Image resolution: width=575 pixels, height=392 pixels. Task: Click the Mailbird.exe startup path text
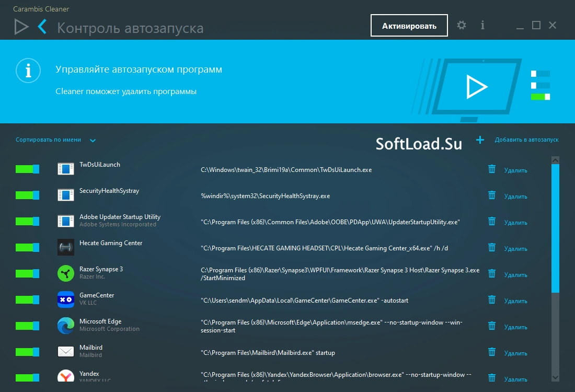[268, 353]
